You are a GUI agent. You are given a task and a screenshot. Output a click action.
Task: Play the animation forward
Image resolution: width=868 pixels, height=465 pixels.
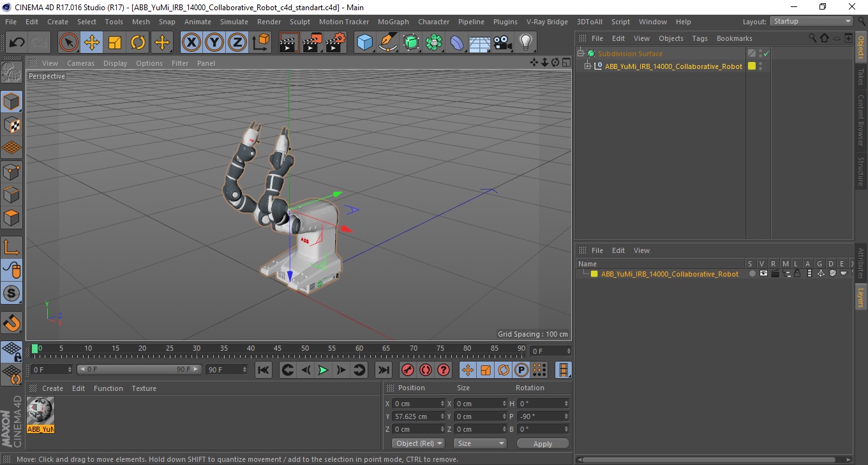323,370
